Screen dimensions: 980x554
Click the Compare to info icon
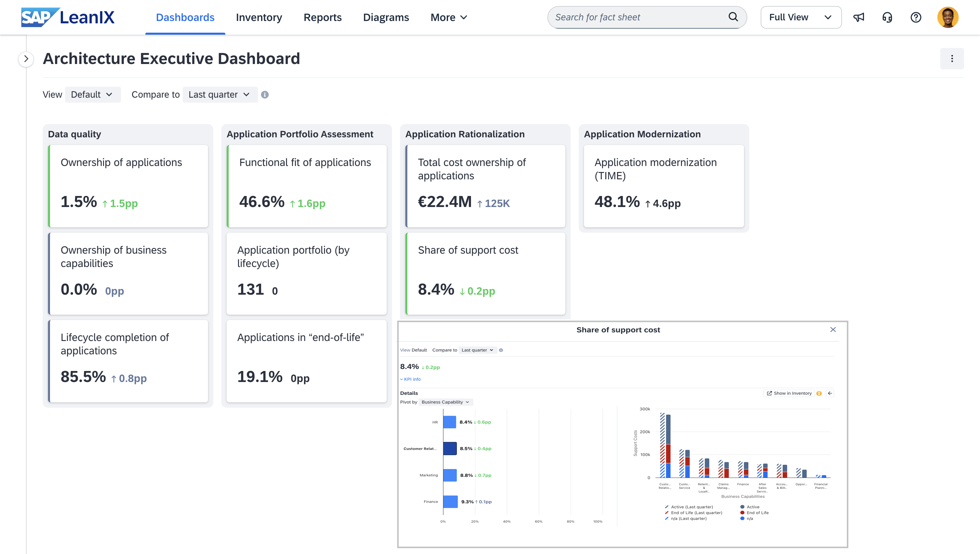click(x=265, y=95)
